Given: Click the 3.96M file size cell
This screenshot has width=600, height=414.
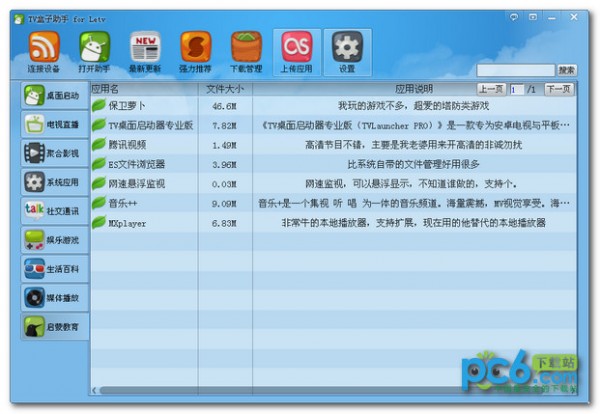Looking at the screenshot, I should click(x=224, y=165).
